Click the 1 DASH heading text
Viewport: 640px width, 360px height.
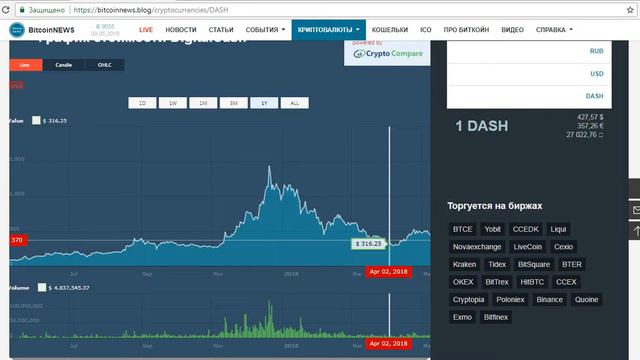[x=482, y=126]
